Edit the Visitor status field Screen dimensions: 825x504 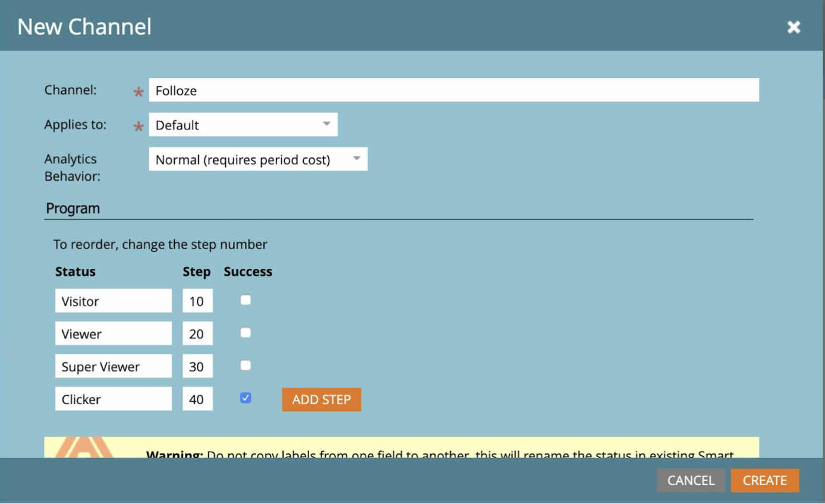click(x=114, y=301)
